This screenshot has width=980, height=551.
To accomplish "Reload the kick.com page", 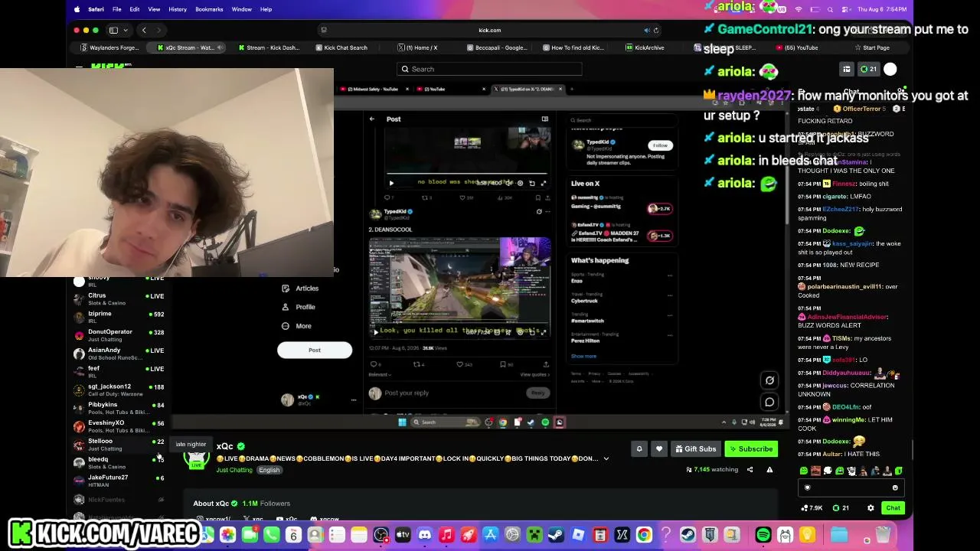I will pos(656,30).
